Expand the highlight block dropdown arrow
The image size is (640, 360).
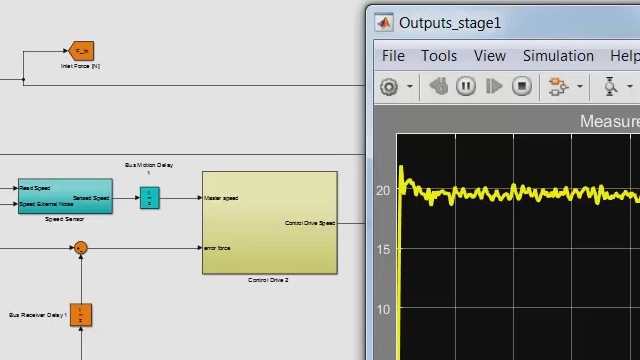coord(580,87)
